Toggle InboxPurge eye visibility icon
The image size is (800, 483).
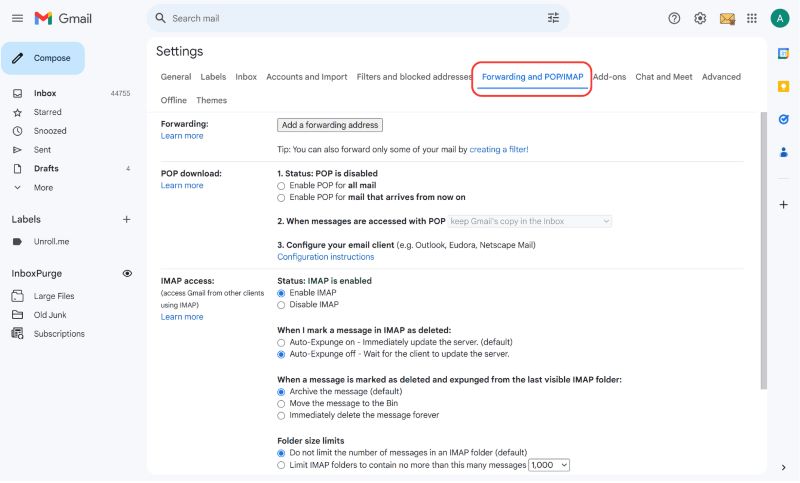pos(127,273)
